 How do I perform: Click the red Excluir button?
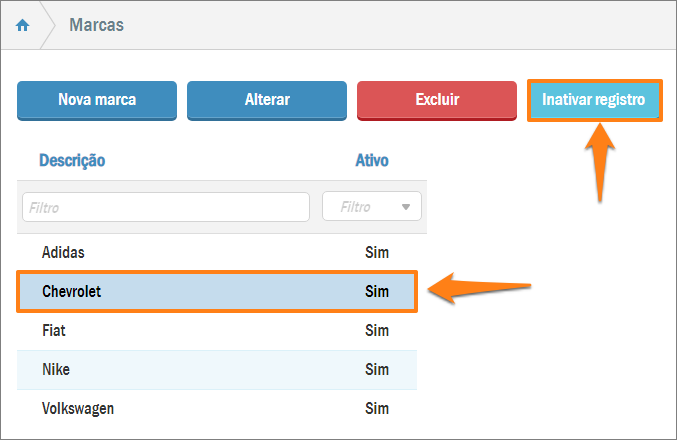pyautogui.click(x=437, y=100)
